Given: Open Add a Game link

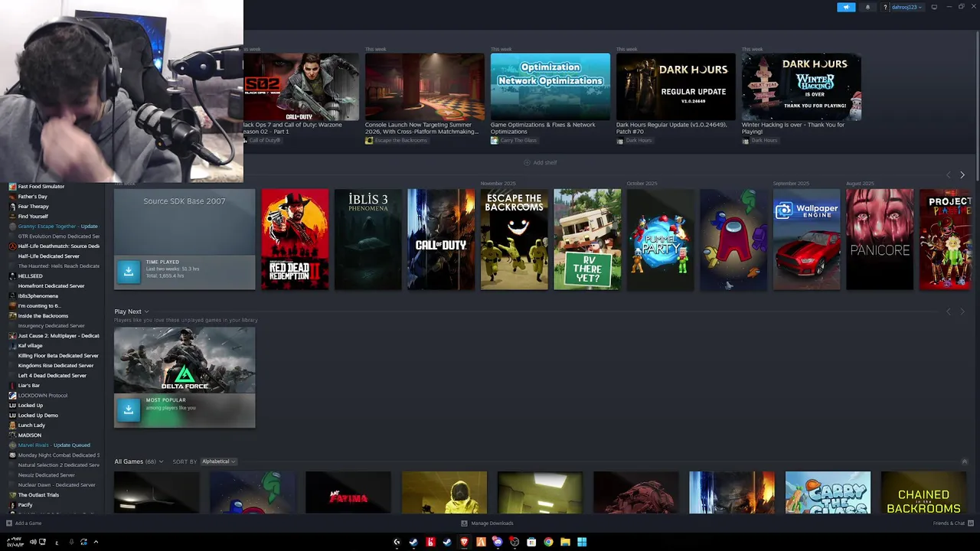Looking at the screenshot, I should [28, 523].
